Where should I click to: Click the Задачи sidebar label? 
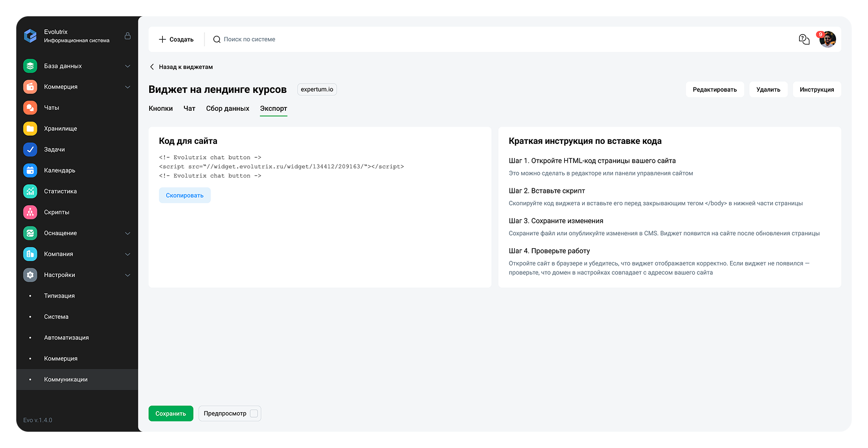click(54, 149)
